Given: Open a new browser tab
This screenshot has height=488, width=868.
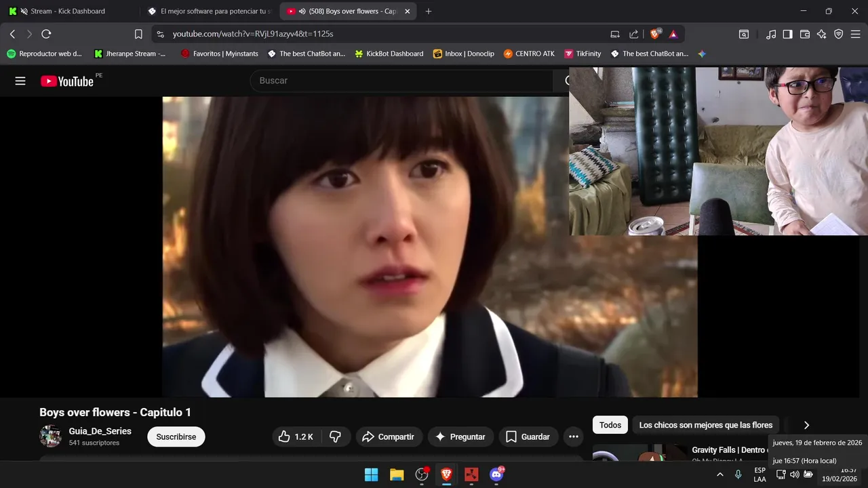Looking at the screenshot, I should (429, 12).
